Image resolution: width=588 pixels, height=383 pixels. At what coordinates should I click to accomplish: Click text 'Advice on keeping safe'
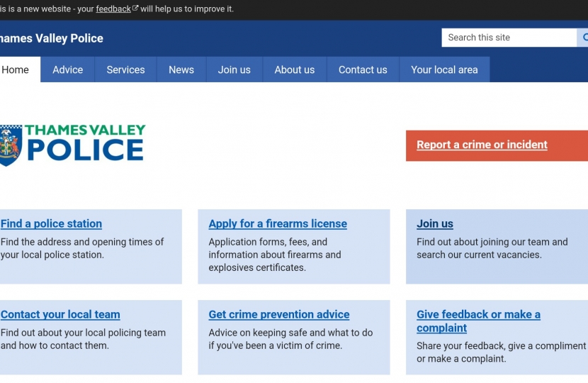[258, 333]
